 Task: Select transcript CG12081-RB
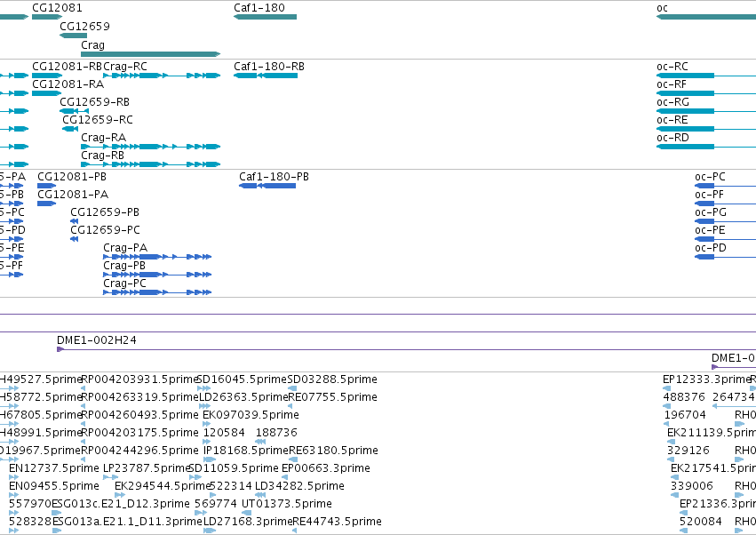[x=47, y=76]
